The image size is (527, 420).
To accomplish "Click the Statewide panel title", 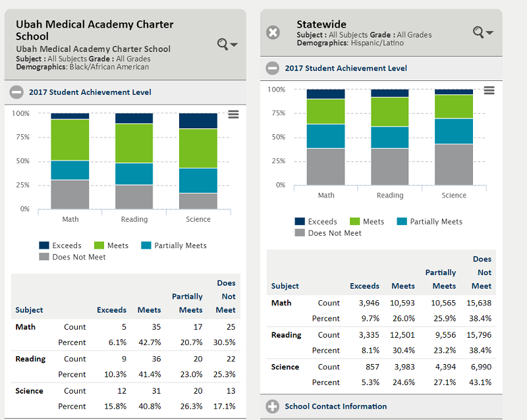I will (321, 24).
